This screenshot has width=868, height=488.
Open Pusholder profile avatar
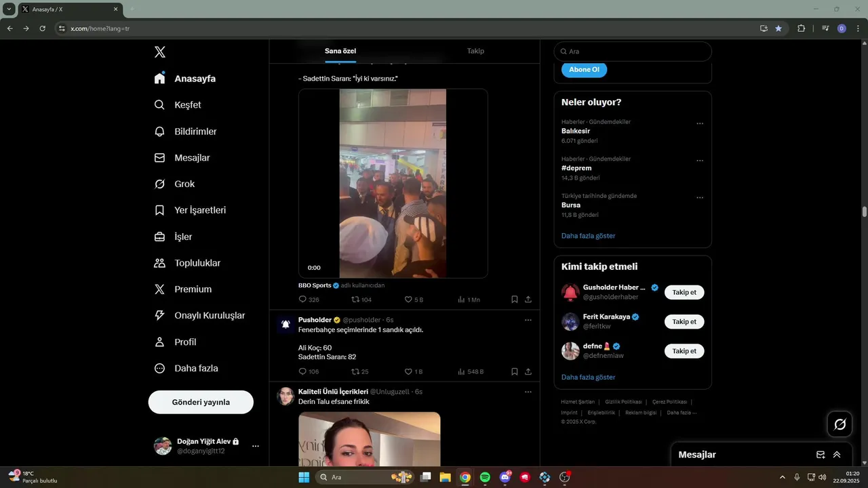click(x=285, y=325)
